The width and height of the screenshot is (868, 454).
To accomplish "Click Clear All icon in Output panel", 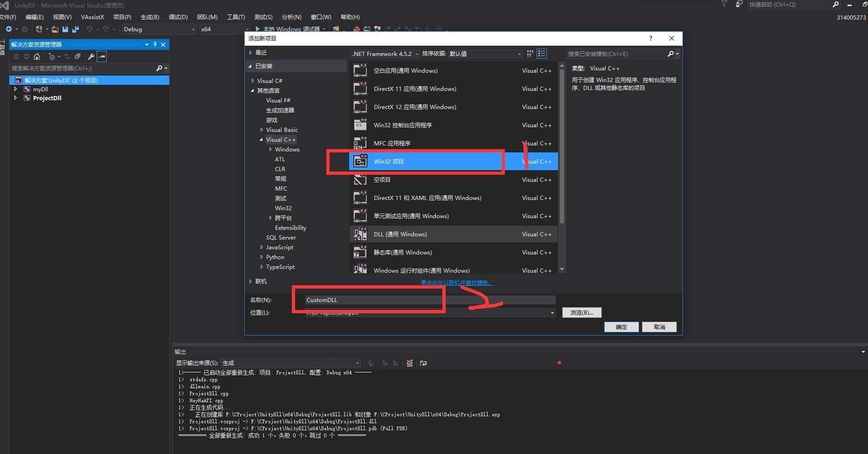I will [x=409, y=363].
